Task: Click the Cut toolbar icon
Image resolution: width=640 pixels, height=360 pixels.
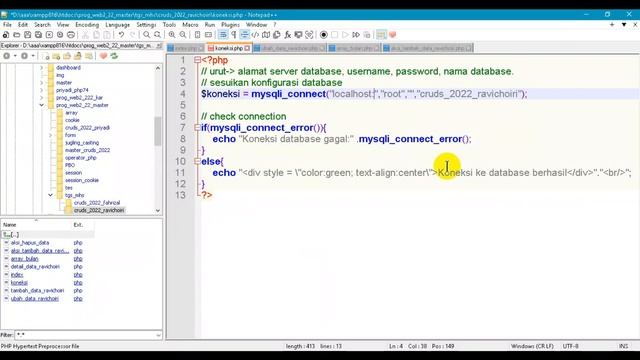Action: (85, 35)
